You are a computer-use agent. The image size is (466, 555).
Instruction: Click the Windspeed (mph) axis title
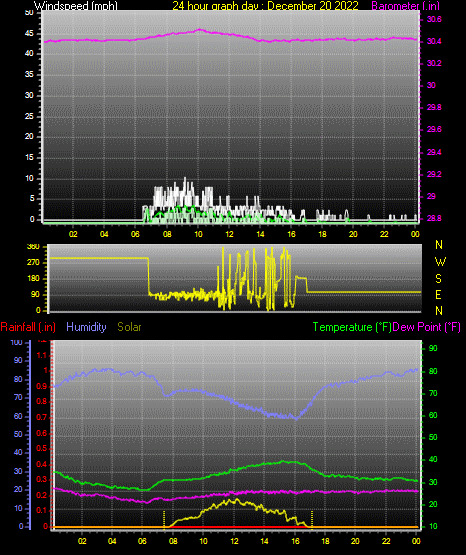(76, 6)
